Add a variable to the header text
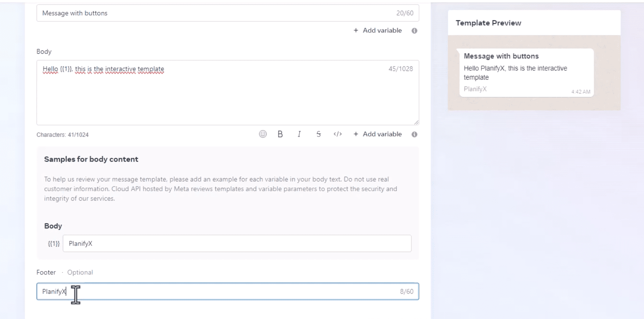Screen dimensions: 644x319 click(378, 31)
